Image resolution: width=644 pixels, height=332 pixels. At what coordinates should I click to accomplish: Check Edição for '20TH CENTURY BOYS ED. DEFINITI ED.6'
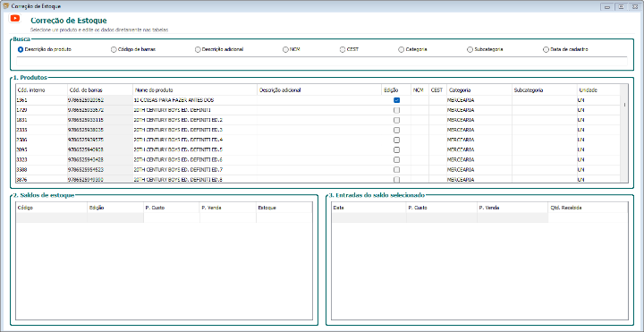pyautogui.click(x=397, y=159)
